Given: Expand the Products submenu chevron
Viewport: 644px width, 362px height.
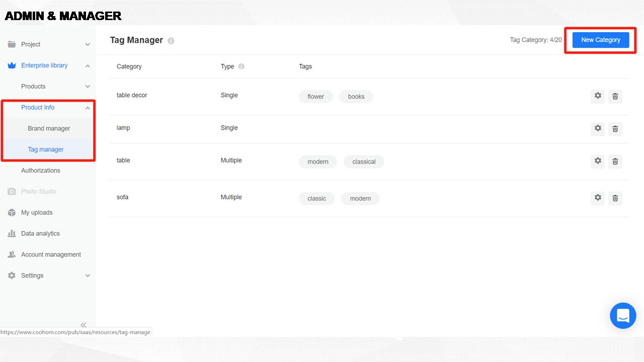Looking at the screenshot, I should tap(88, 87).
